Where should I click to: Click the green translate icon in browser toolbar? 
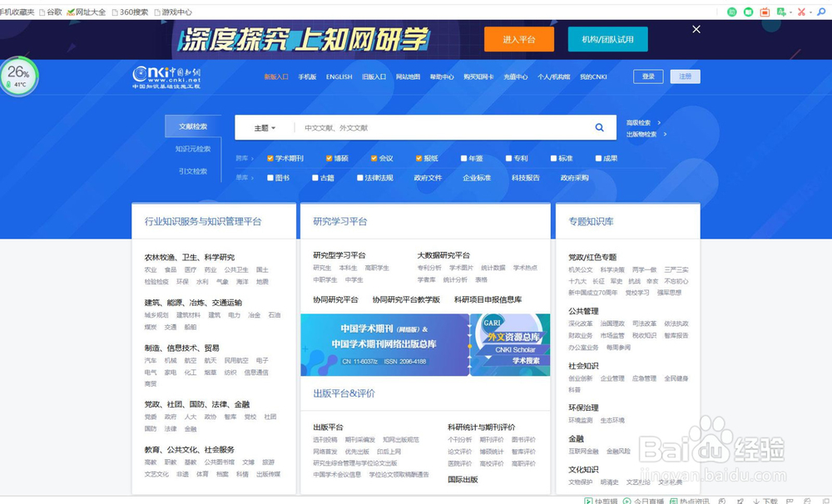click(x=781, y=12)
